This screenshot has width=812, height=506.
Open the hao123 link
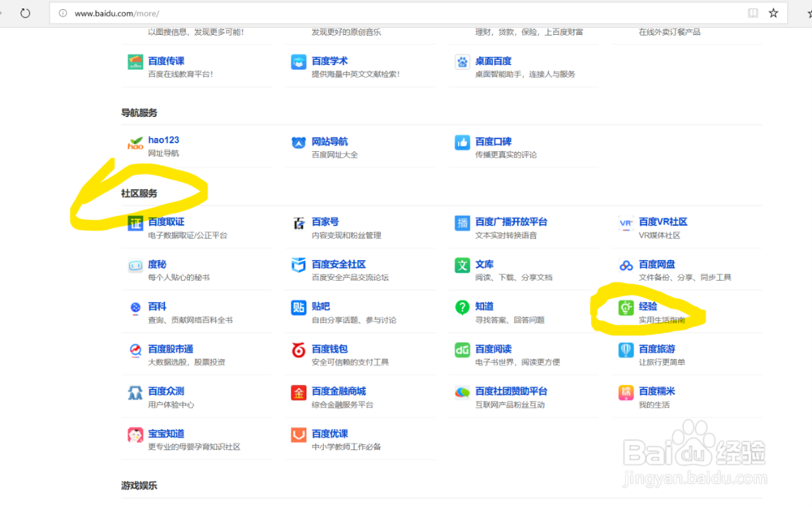(164, 140)
